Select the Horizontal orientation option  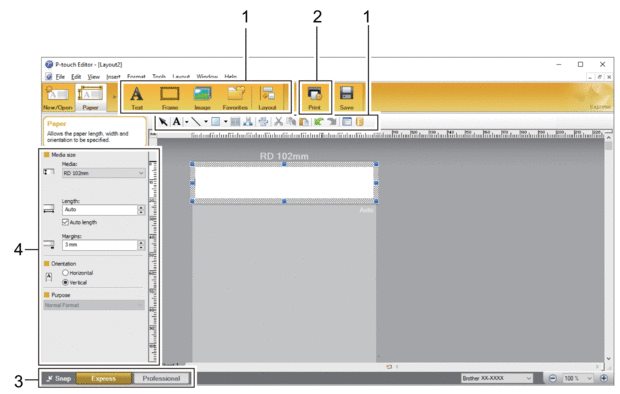pyautogui.click(x=65, y=273)
